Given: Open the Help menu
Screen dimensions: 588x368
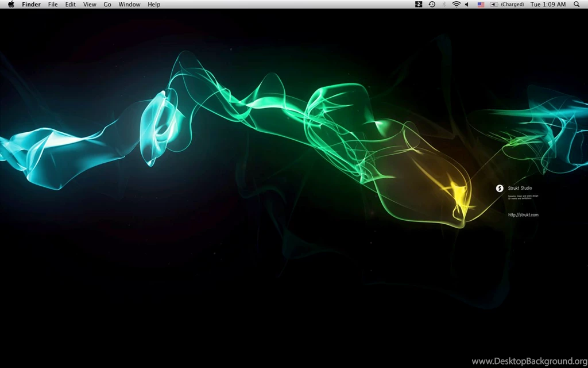Looking at the screenshot, I should (154, 5).
